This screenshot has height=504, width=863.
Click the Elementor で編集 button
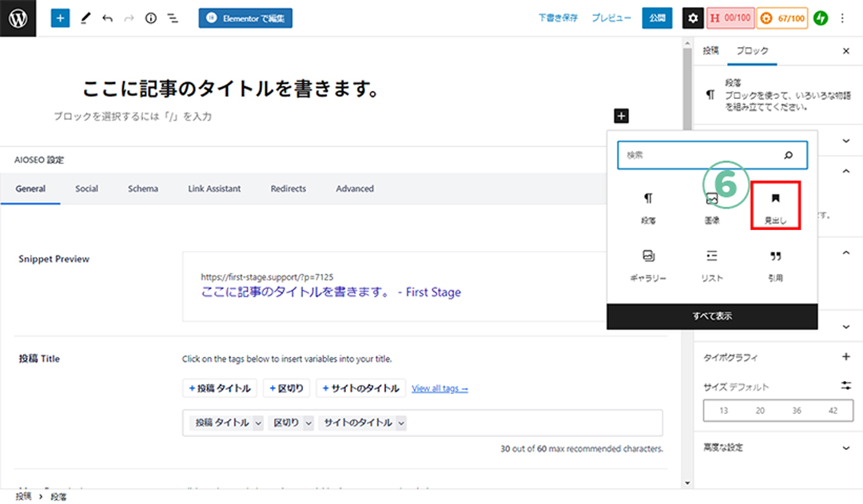click(x=245, y=18)
